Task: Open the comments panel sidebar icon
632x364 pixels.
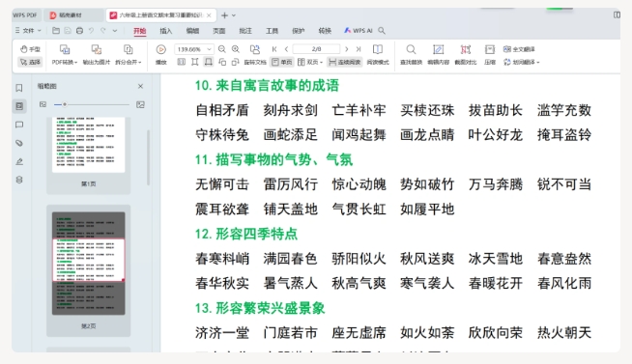Action: click(19, 125)
